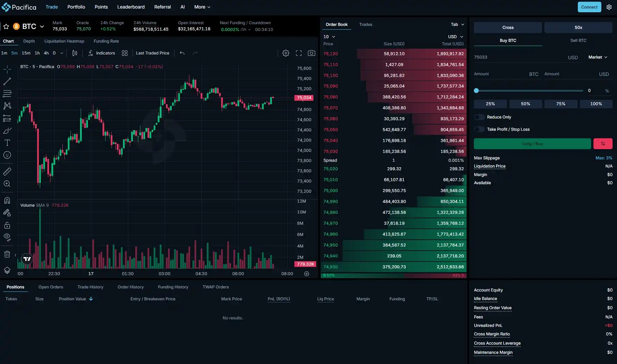The width and height of the screenshot is (617, 364).
Task: Open chart settings gear icon
Action: tap(286, 53)
